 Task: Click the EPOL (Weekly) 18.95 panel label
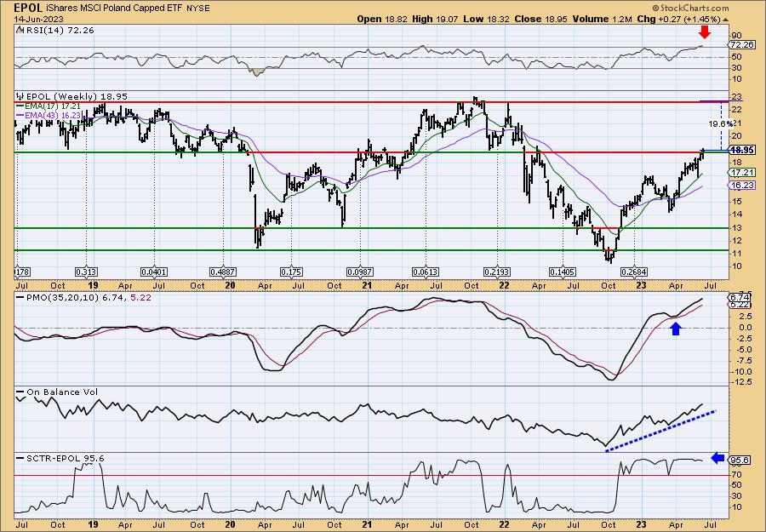pos(77,97)
